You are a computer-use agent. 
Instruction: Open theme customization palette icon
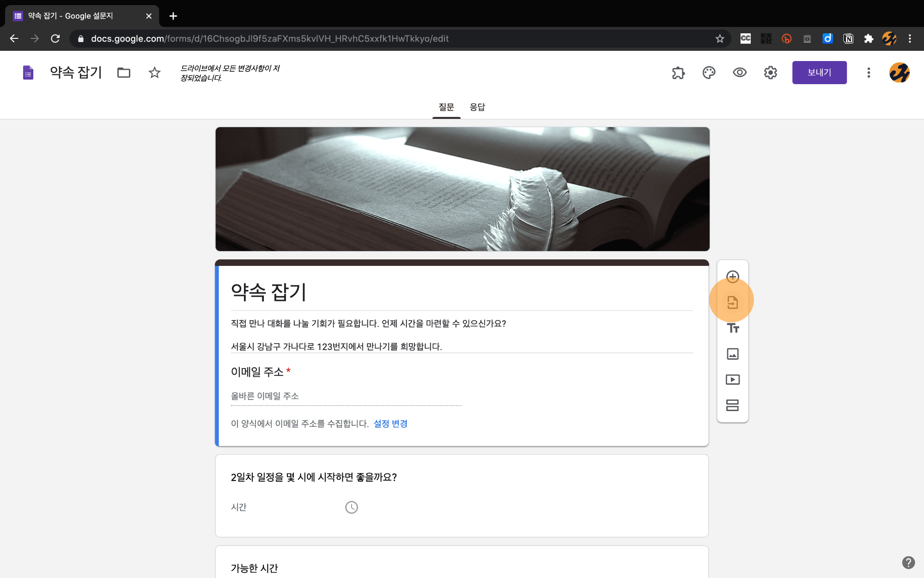pos(709,73)
